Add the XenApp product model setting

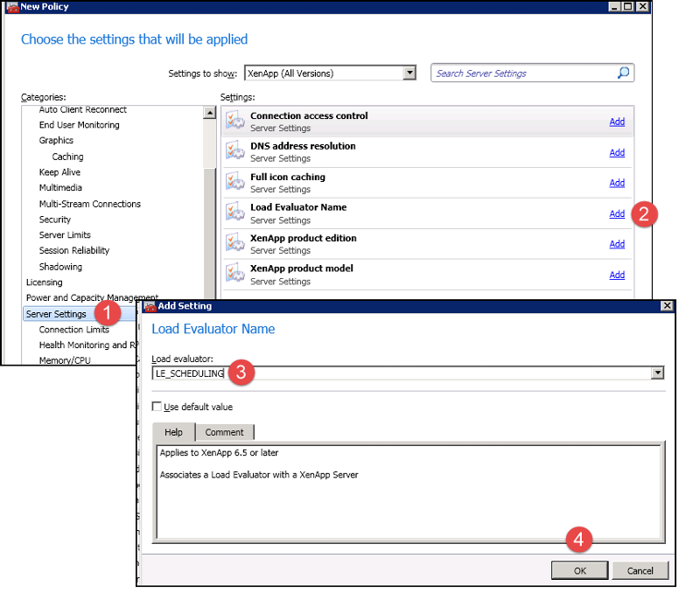(617, 275)
